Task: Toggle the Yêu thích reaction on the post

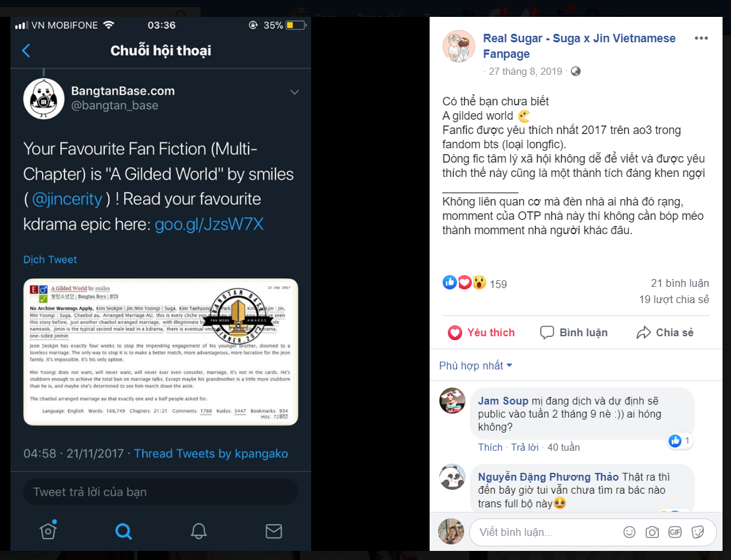Action: click(481, 332)
